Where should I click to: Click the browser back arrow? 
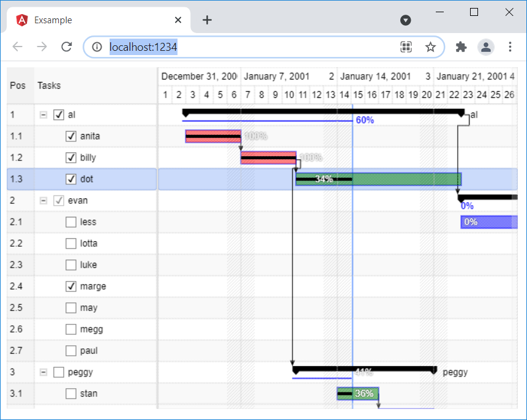coord(18,47)
